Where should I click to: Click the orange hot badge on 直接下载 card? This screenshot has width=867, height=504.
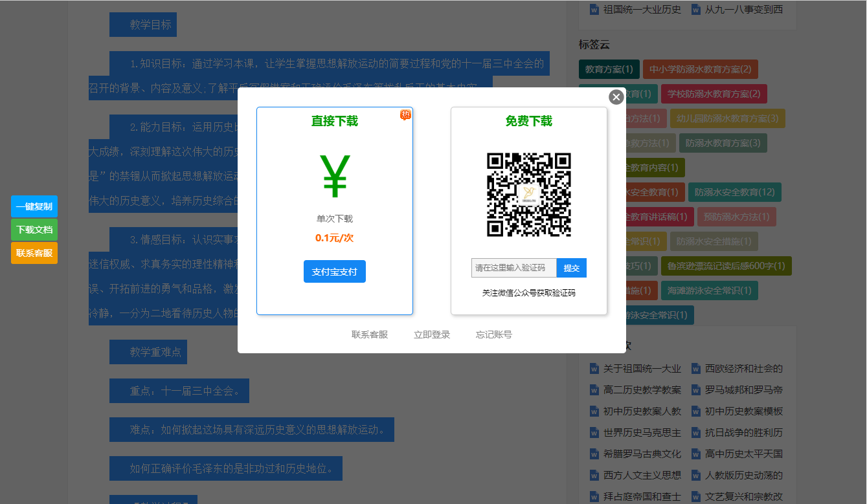[405, 115]
